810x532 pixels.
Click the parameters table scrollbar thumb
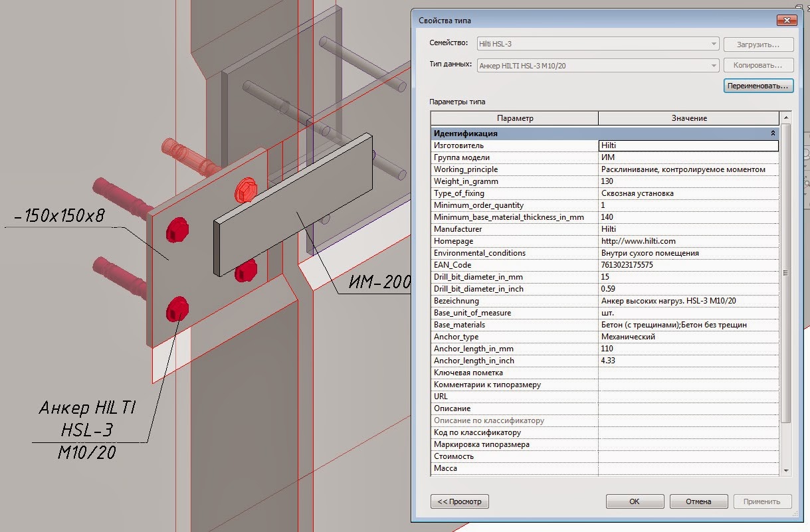tap(786, 273)
